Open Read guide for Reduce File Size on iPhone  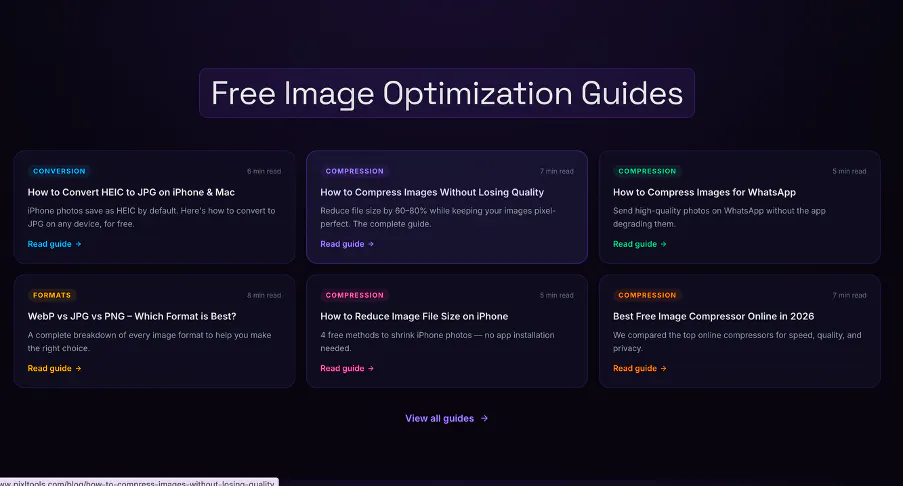[x=347, y=368]
